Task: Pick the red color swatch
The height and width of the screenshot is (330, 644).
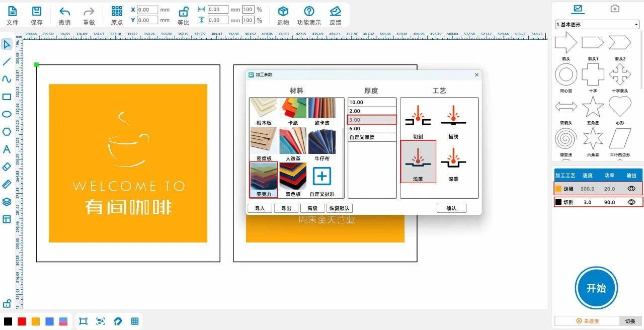Action: pyautogui.click(x=22, y=321)
